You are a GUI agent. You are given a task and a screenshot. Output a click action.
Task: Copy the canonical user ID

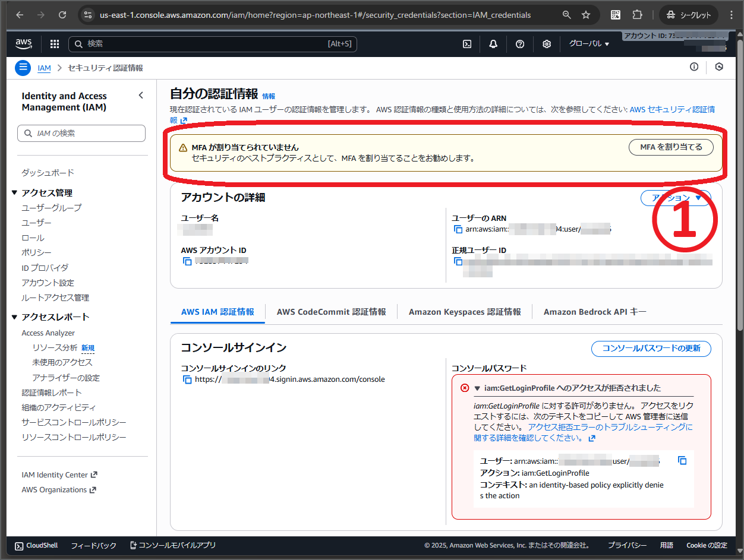(458, 261)
